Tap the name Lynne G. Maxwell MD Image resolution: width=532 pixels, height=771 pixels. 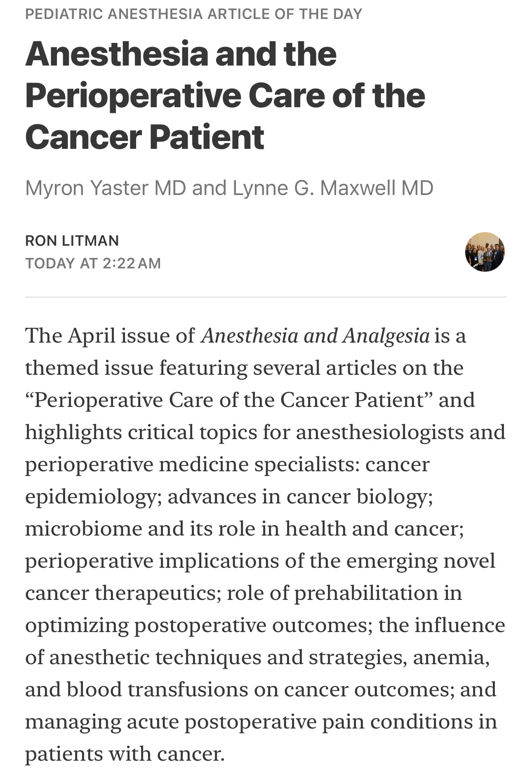[333, 188]
